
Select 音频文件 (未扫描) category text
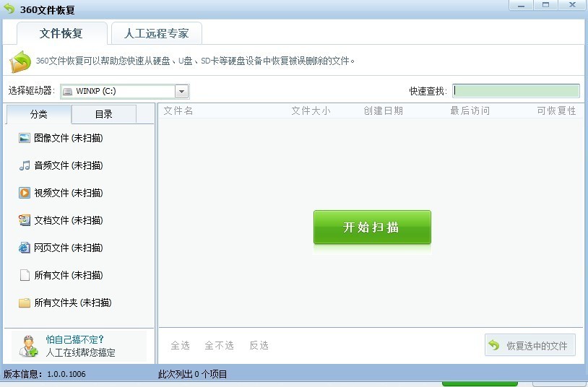tap(68, 165)
